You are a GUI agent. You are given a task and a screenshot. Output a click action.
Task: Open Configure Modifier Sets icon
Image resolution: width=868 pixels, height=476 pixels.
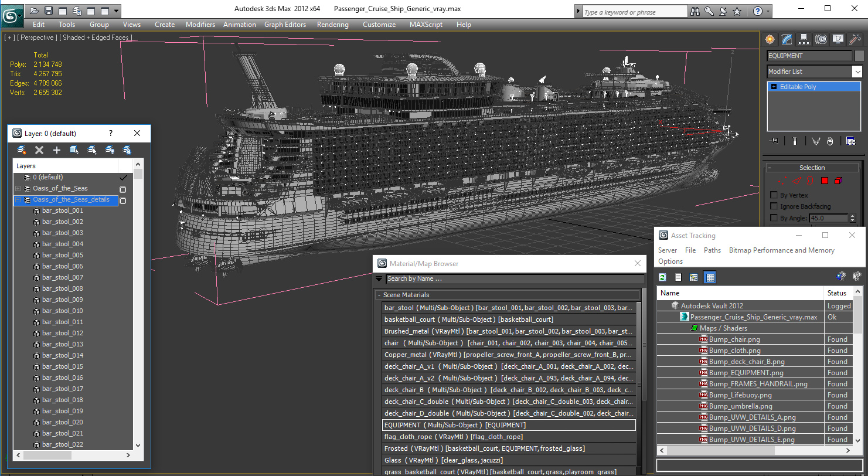pos(850,141)
